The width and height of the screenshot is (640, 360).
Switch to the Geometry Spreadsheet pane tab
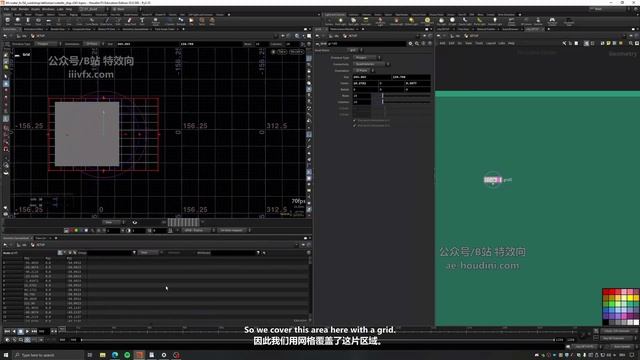(x=16, y=238)
